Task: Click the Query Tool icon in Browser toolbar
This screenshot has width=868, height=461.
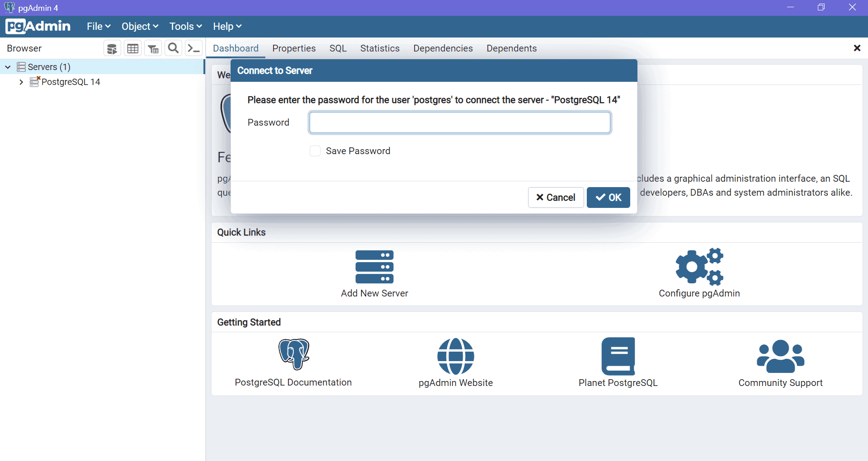Action: coord(112,48)
